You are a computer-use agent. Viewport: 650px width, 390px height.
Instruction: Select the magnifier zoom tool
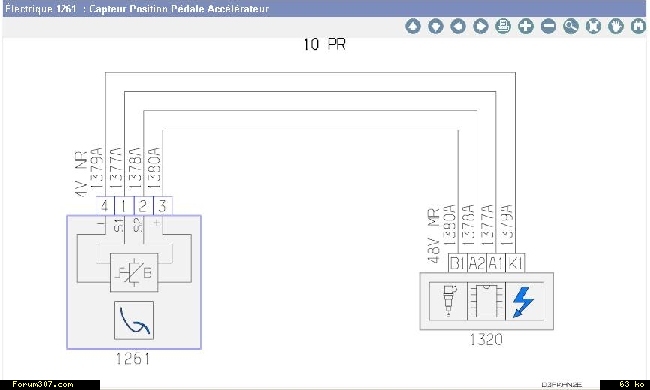coord(571,27)
